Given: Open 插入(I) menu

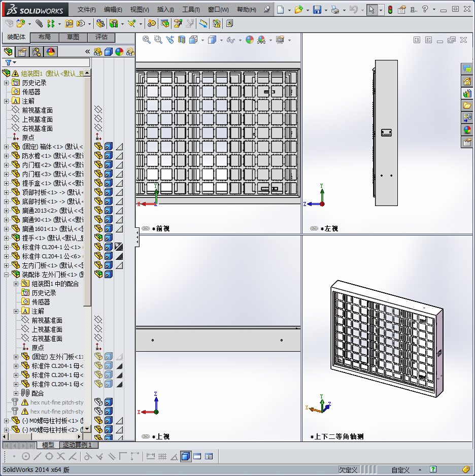Looking at the screenshot, I should tap(165, 10).
